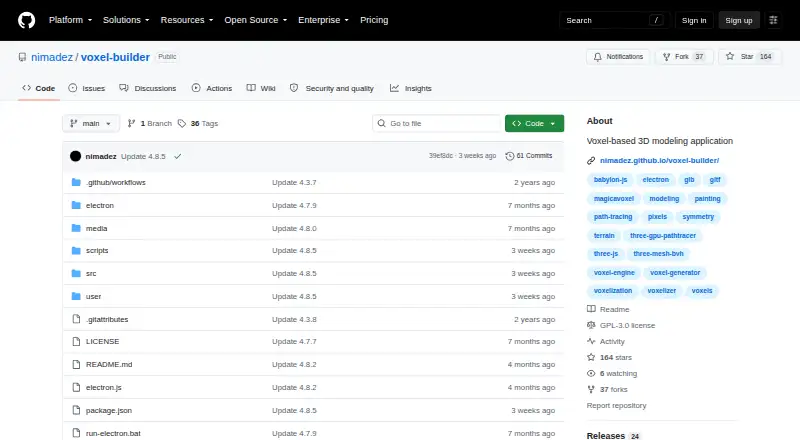The width and height of the screenshot is (800, 440).
Task: Click the scripts folder icon
Action: [76, 251]
